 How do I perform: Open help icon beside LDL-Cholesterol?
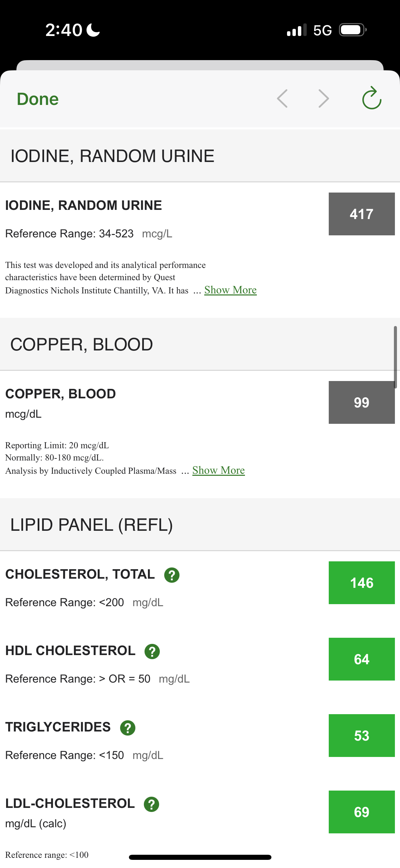coord(151,804)
